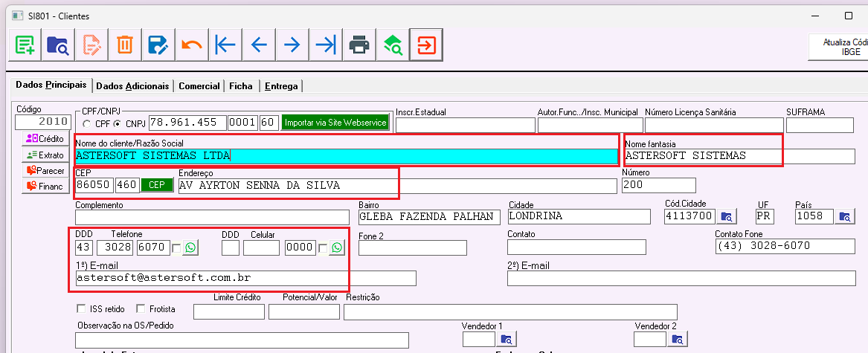Open the search folder toolbar icon

[x=58, y=45]
